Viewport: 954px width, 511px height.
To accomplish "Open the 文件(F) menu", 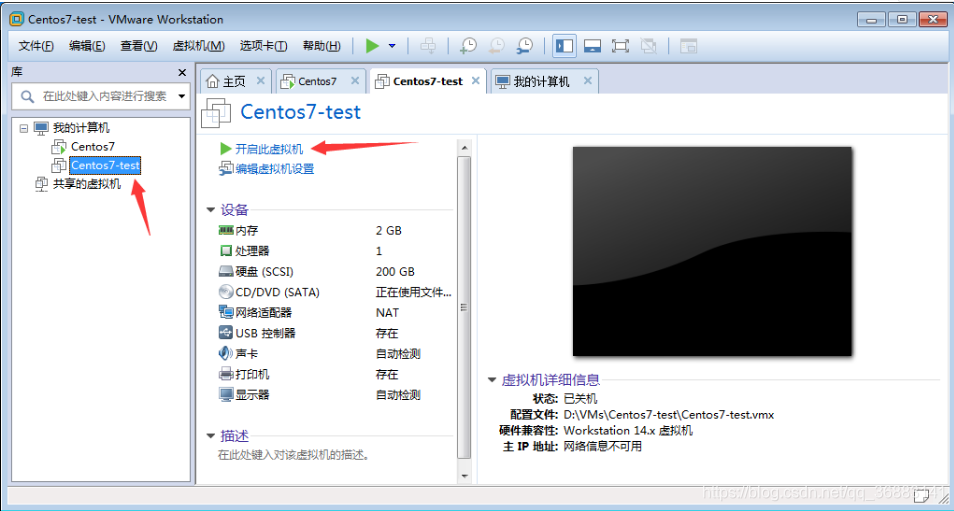I will click(35, 46).
